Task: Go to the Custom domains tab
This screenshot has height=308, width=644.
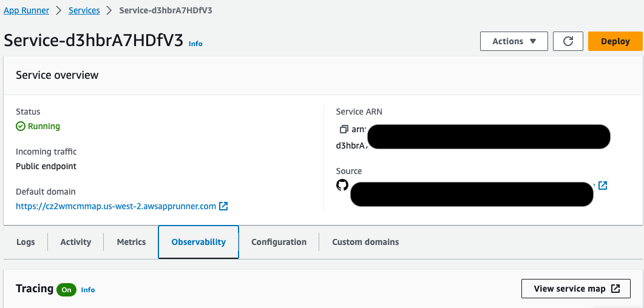Action: pos(365,242)
